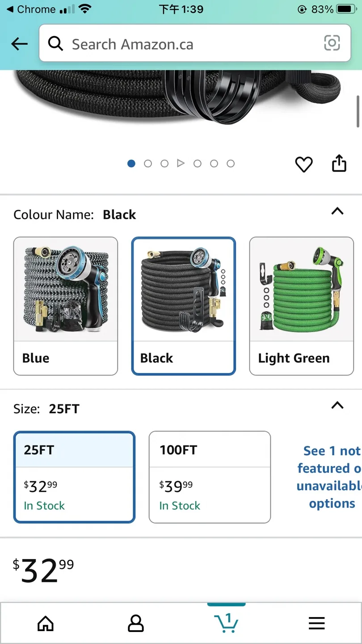Open the share icon for this product
Viewport: 362px width, 644px height.
(339, 164)
